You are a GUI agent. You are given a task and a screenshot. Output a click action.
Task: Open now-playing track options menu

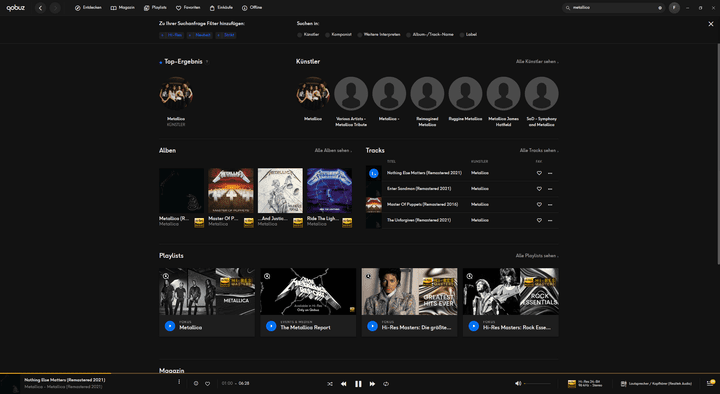179,382
